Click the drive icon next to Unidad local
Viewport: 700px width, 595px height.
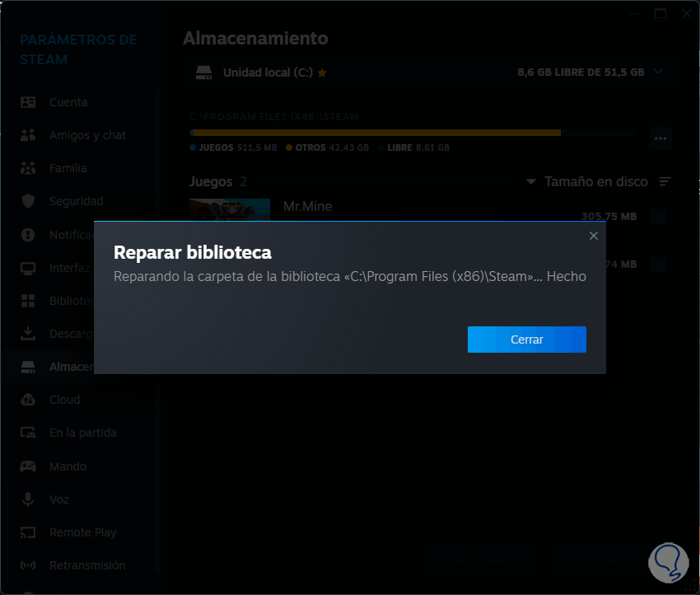(204, 73)
